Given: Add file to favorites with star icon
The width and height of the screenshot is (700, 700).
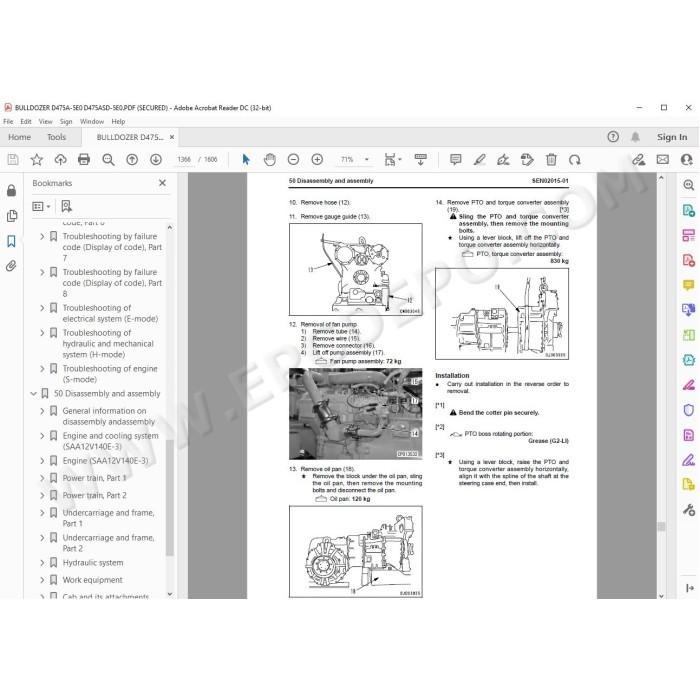Looking at the screenshot, I should (37, 159).
